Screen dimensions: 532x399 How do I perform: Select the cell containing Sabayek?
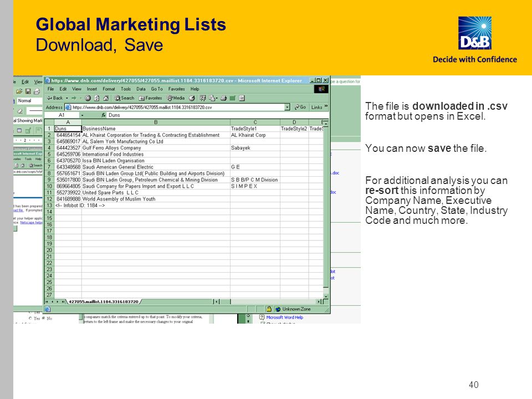[x=255, y=148]
